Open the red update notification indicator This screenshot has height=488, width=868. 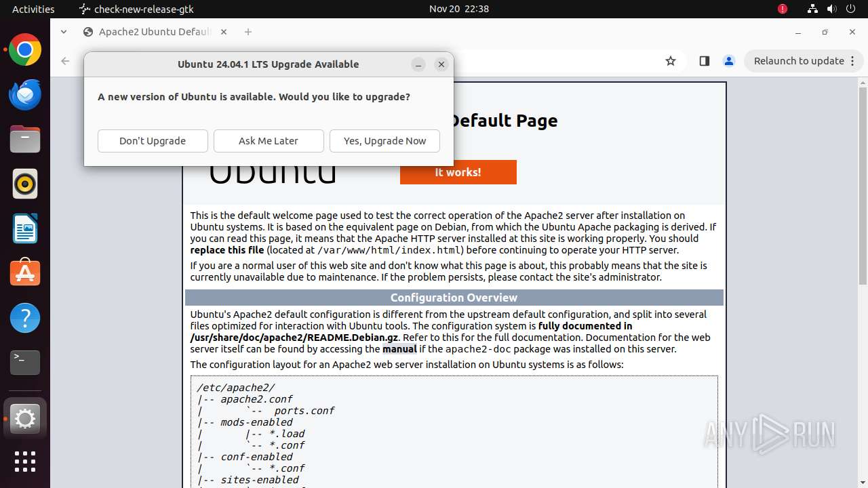783,9
